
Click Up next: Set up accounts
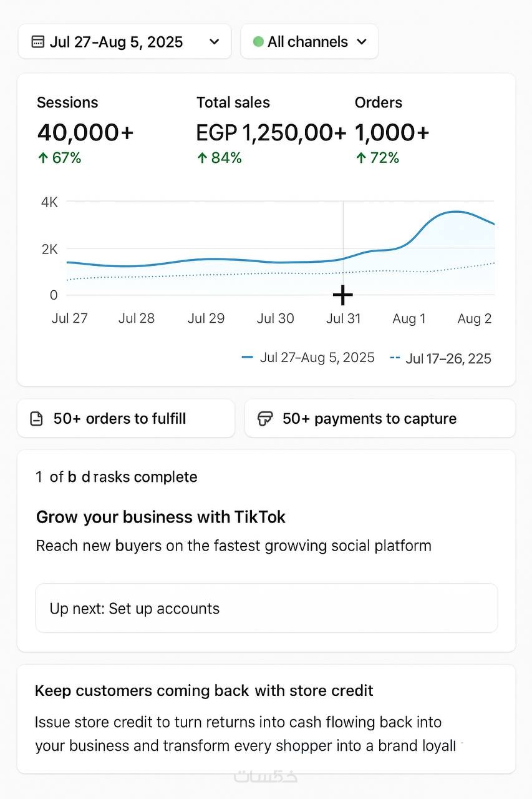266,609
